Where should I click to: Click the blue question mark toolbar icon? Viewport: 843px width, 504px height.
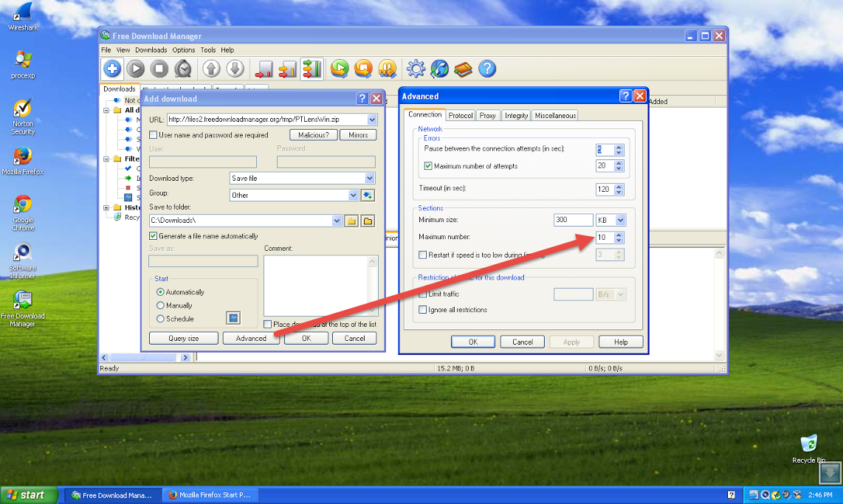click(487, 69)
